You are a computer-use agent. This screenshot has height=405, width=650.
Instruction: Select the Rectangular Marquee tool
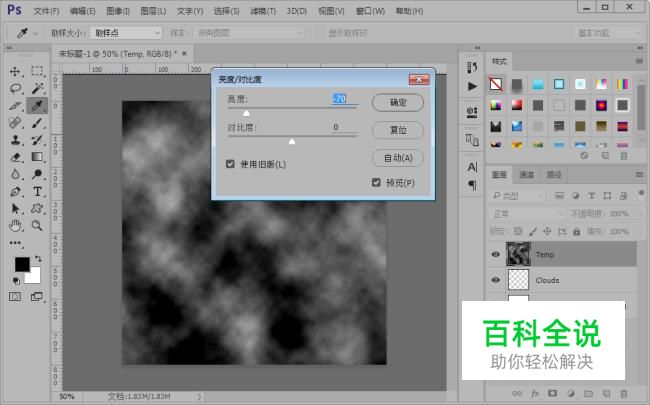(x=37, y=71)
